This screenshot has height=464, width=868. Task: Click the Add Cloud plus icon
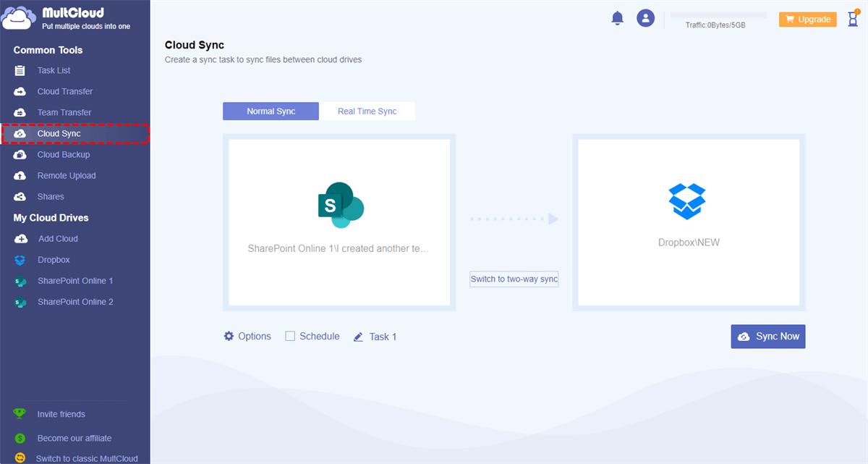click(x=20, y=239)
